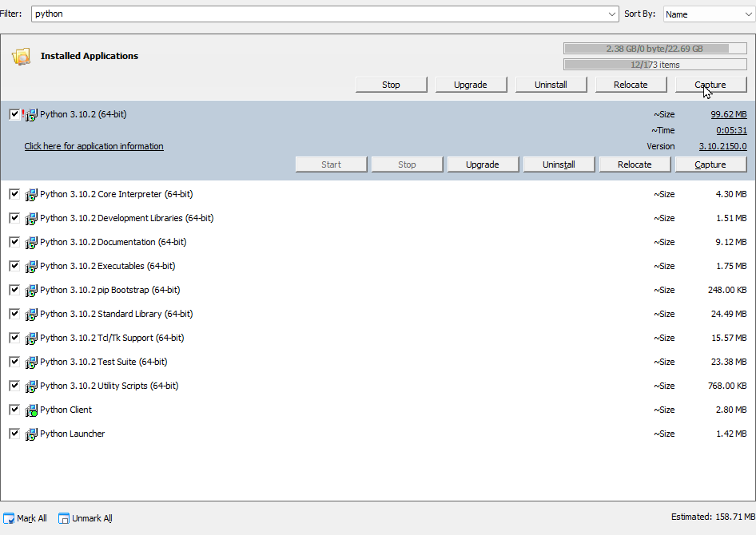Image resolution: width=756 pixels, height=535 pixels.
Task: Open the Filter combo box dropdown arrow
Action: point(612,14)
